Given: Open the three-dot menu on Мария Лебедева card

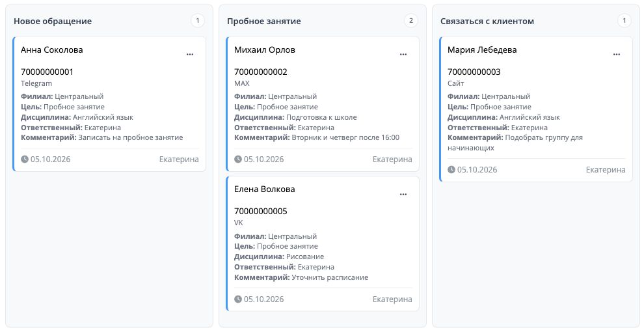Looking at the screenshot, I should [x=617, y=54].
